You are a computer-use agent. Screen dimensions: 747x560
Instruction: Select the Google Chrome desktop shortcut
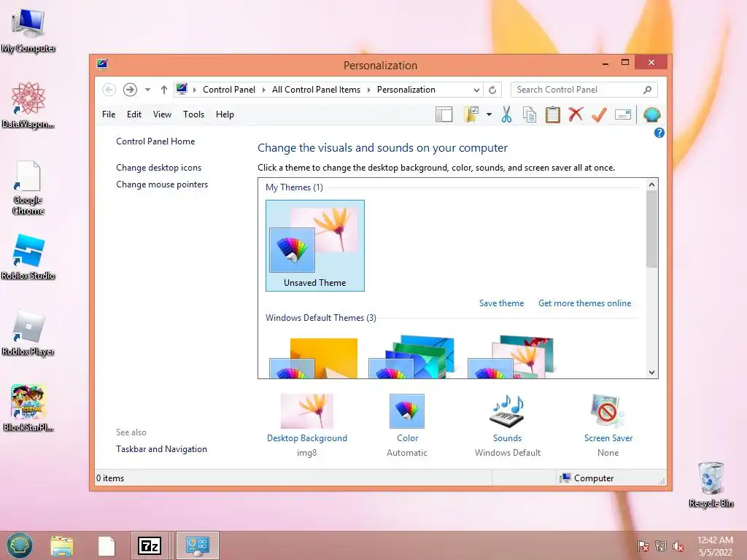(28, 187)
